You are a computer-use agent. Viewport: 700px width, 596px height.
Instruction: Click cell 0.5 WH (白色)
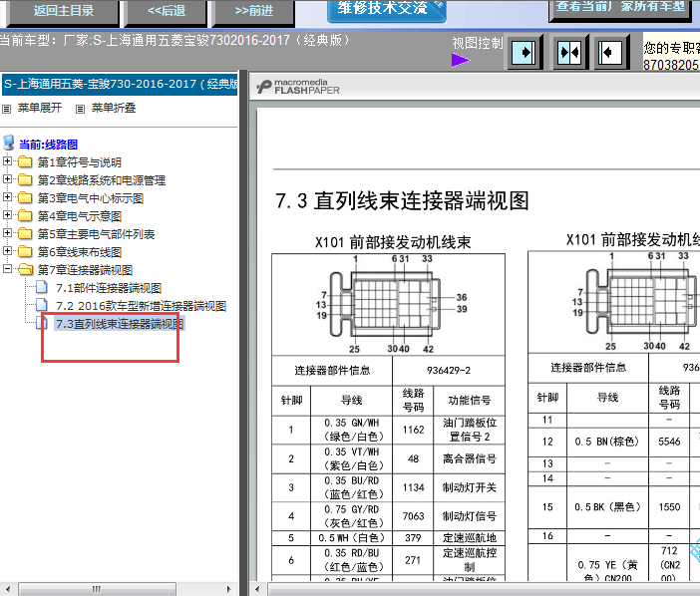coord(352,538)
